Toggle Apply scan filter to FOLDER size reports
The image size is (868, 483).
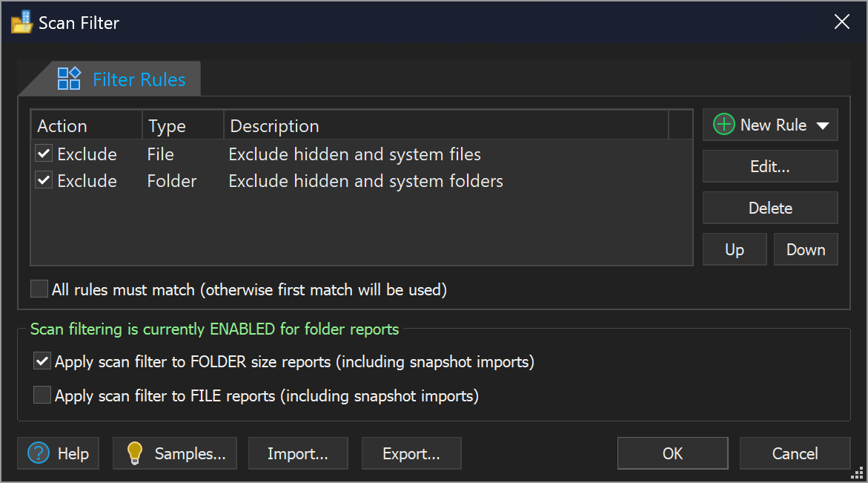click(42, 361)
